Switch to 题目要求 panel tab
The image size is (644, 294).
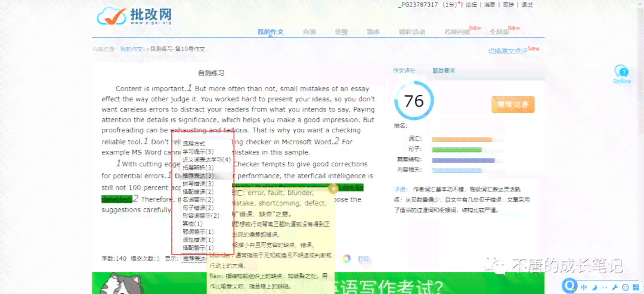coord(444,70)
